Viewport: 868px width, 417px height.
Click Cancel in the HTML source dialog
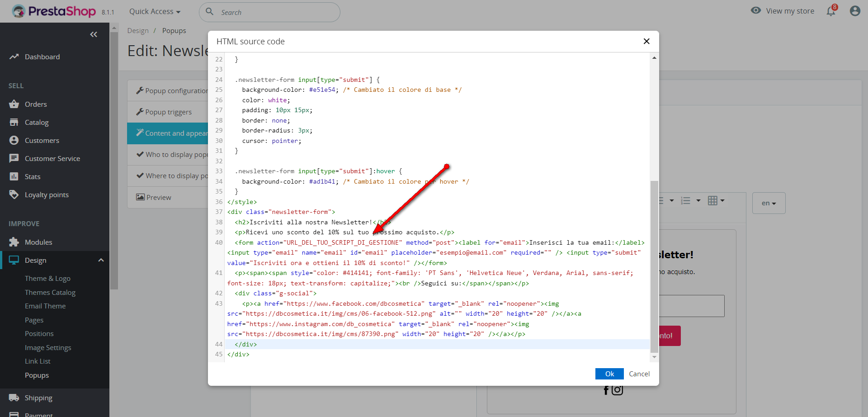click(x=639, y=374)
